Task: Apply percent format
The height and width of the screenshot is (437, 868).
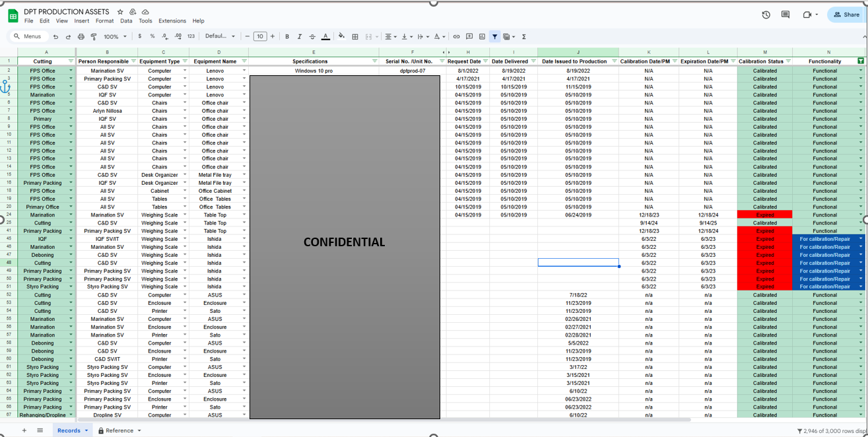Action: click(x=152, y=37)
